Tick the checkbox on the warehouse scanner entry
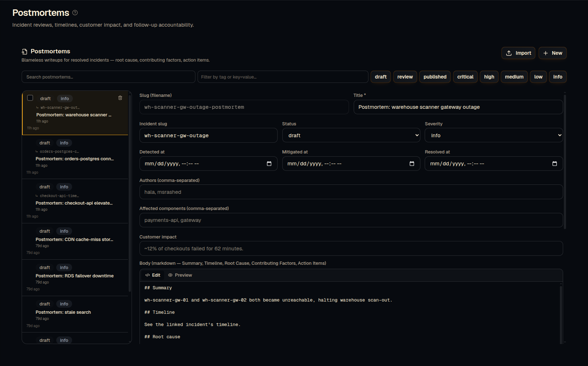 pyautogui.click(x=30, y=98)
